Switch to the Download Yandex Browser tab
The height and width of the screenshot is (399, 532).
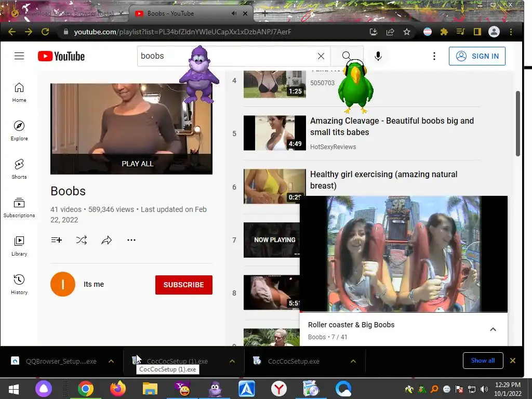tap(68, 14)
